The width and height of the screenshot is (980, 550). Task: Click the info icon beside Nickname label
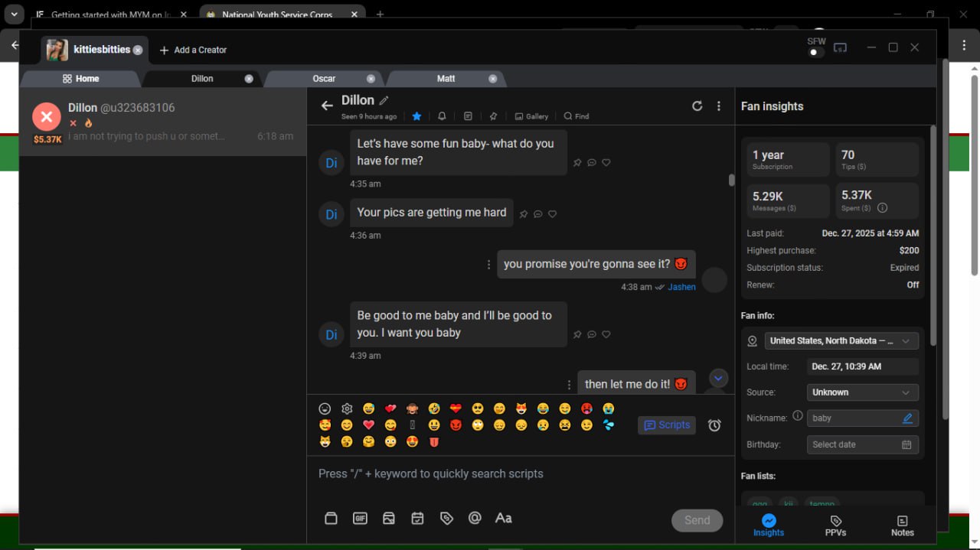coord(797,416)
